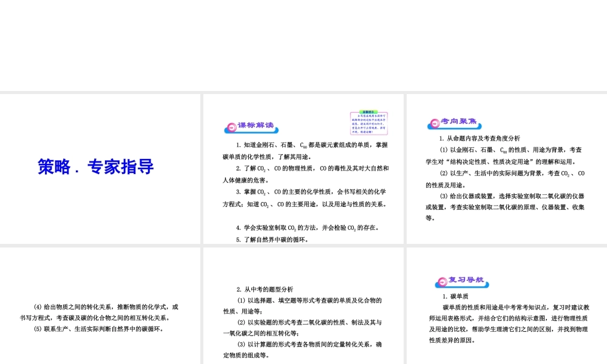Viewport: 607px width, 364px height.
Task: Click line '(5) 联系生产、生活实际判断自然界中的碳循环'
Action: tap(99, 329)
